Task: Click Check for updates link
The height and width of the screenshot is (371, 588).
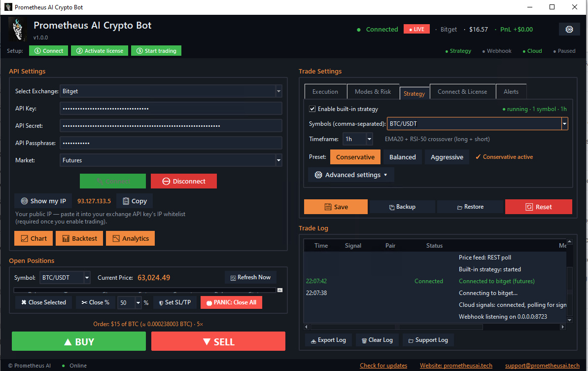Action: pyautogui.click(x=383, y=366)
